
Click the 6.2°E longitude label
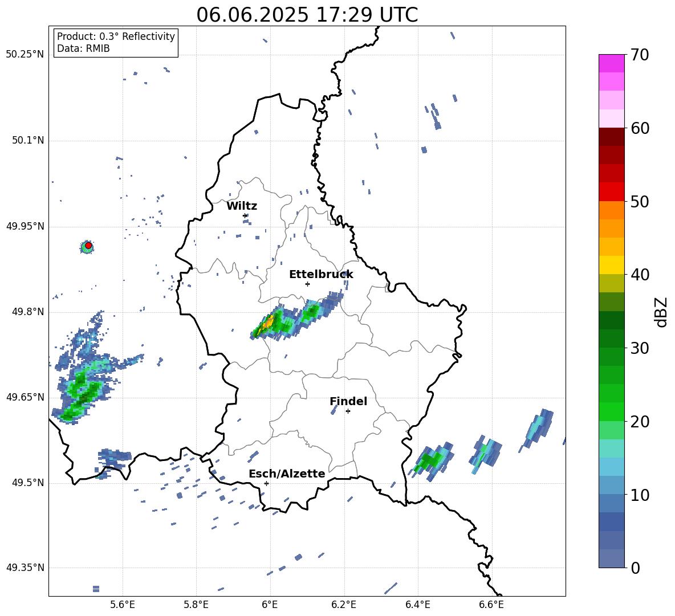(344, 605)
